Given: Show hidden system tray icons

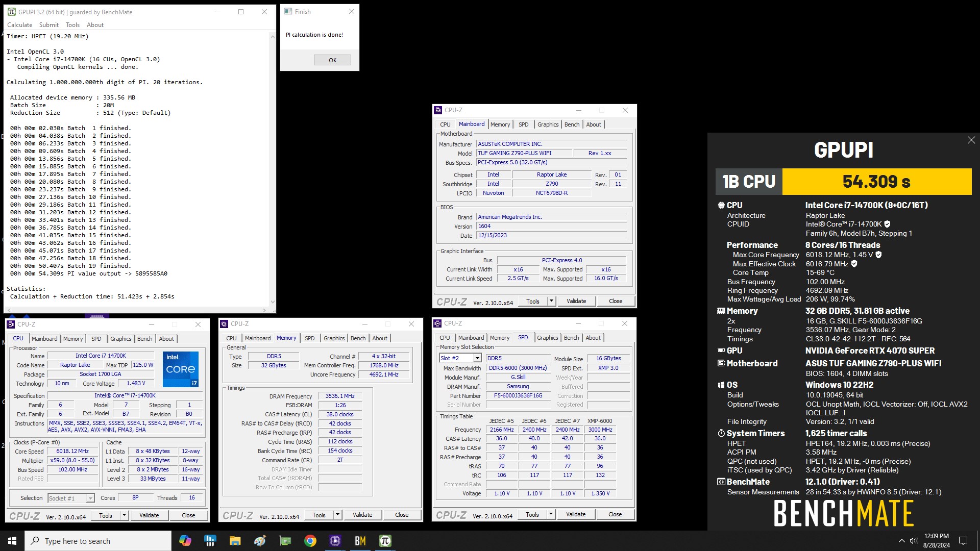Looking at the screenshot, I should [x=901, y=541].
